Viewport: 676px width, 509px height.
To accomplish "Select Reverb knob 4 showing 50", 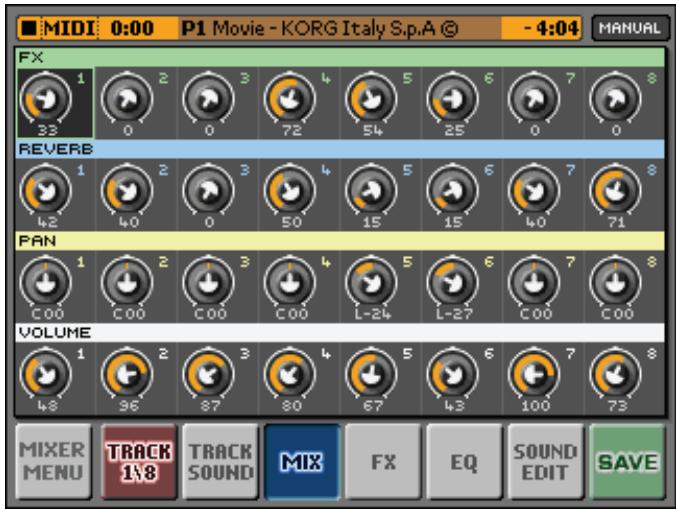I will click(x=290, y=190).
